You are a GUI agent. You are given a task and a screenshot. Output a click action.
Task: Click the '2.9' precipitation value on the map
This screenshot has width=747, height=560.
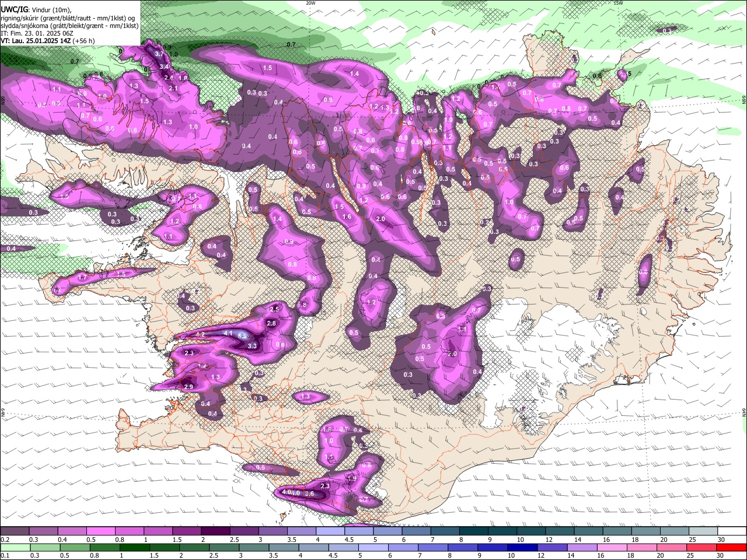189,387
